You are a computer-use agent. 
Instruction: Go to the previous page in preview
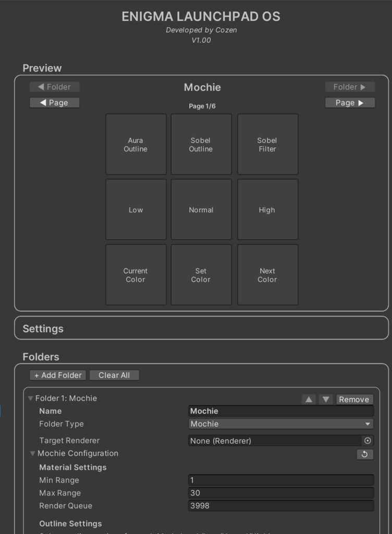[x=54, y=103]
